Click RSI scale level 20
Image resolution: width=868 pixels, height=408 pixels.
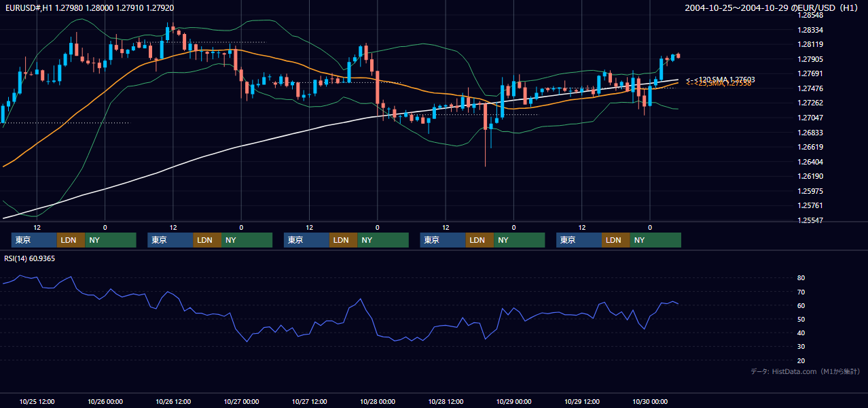[801, 360]
